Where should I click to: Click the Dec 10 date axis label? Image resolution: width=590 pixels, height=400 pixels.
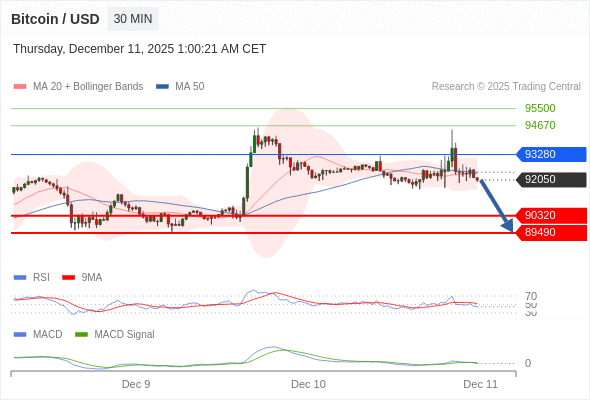(x=309, y=384)
